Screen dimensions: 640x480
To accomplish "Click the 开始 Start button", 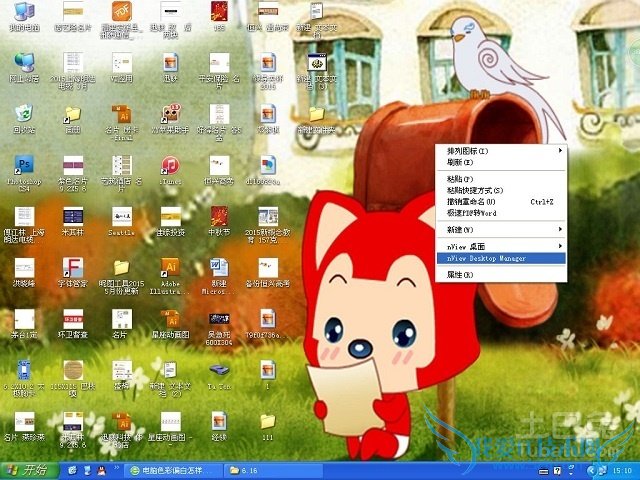I will pyautogui.click(x=28, y=469).
